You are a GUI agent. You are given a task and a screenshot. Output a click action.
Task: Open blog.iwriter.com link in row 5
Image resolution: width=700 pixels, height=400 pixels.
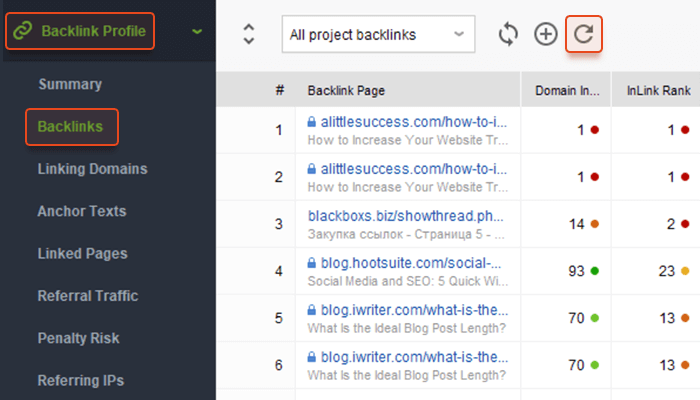pyautogui.click(x=414, y=310)
